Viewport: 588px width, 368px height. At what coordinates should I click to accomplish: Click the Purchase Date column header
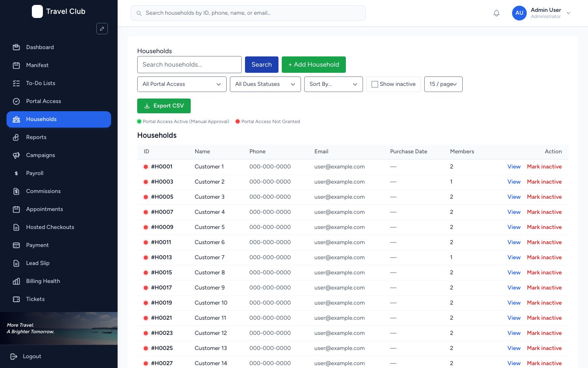point(408,152)
